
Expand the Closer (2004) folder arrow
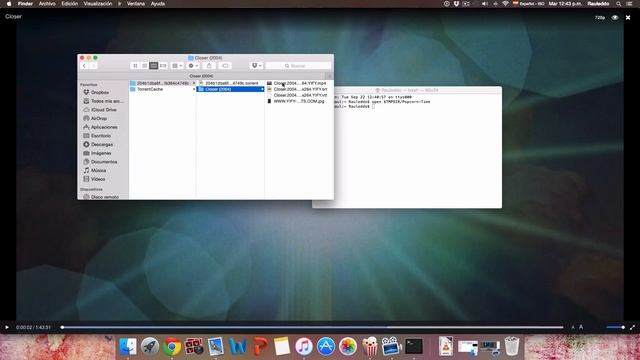(x=262, y=89)
